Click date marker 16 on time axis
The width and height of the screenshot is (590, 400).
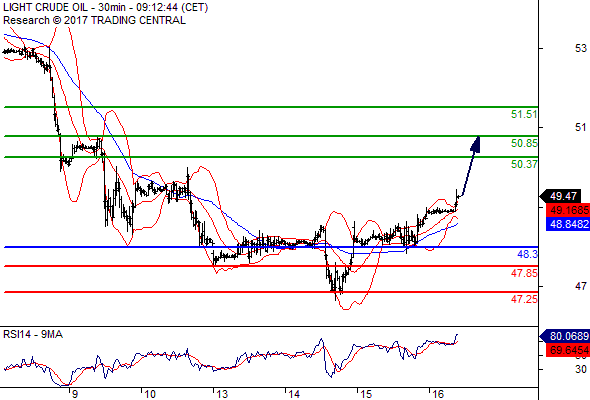click(x=438, y=394)
